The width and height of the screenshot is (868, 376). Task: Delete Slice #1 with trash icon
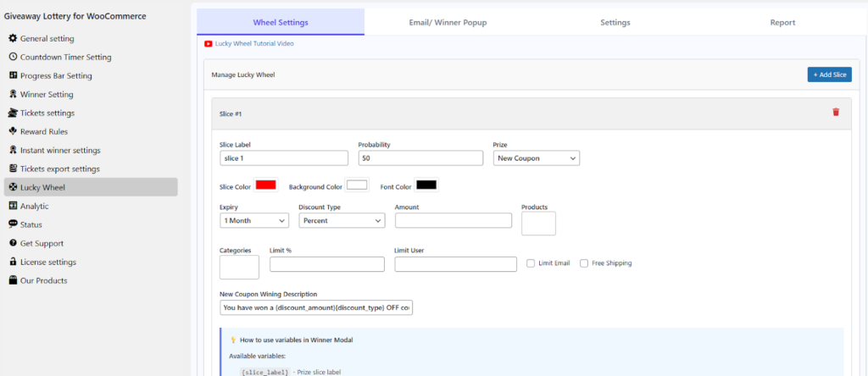(x=836, y=112)
